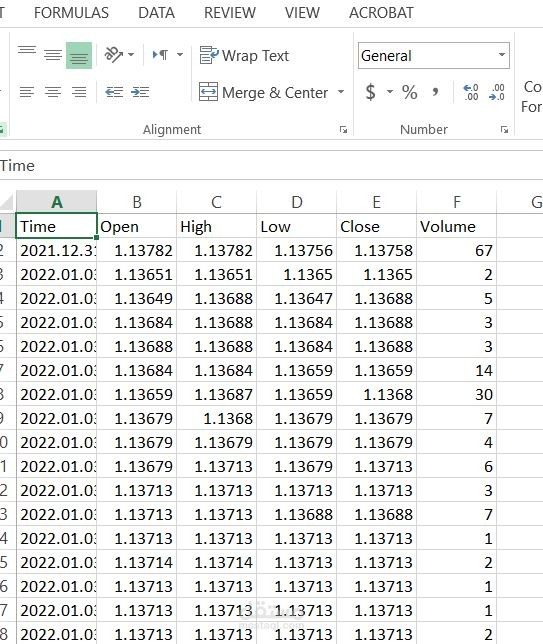Viewport: 543px width, 644px height.
Task: Center text horizontally
Action: [53, 92]
